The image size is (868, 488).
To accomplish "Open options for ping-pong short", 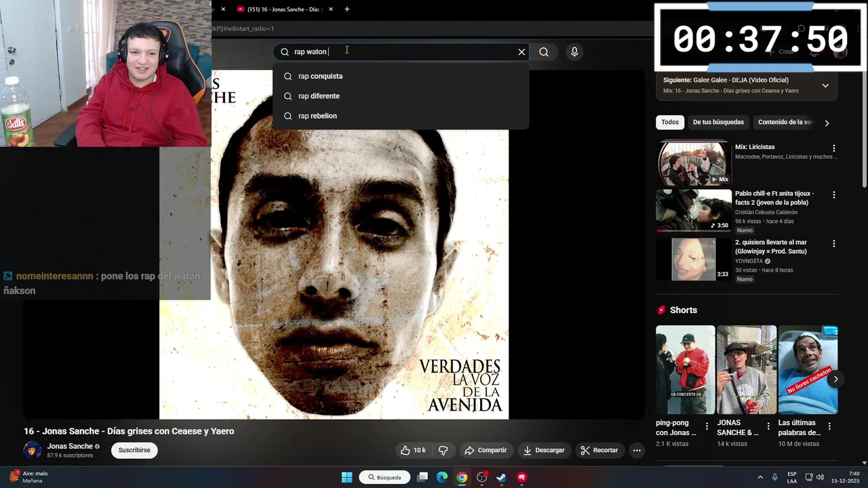I will 707,426.
